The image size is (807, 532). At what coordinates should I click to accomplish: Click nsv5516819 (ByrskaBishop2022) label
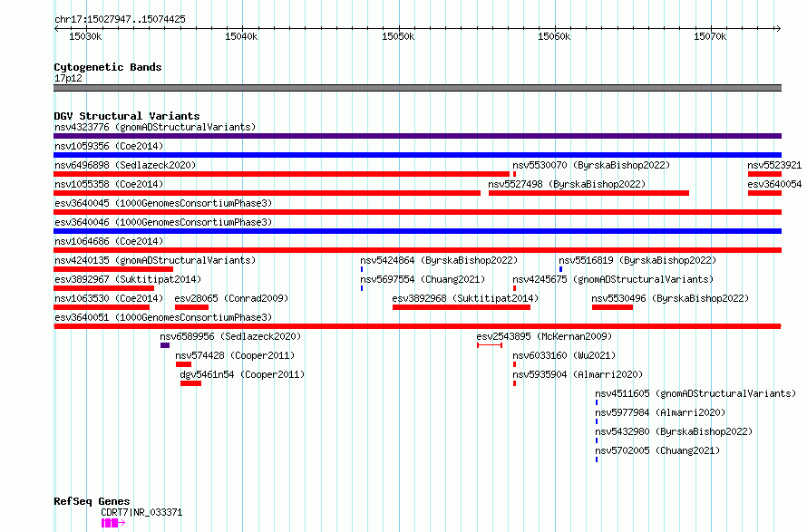637,260
